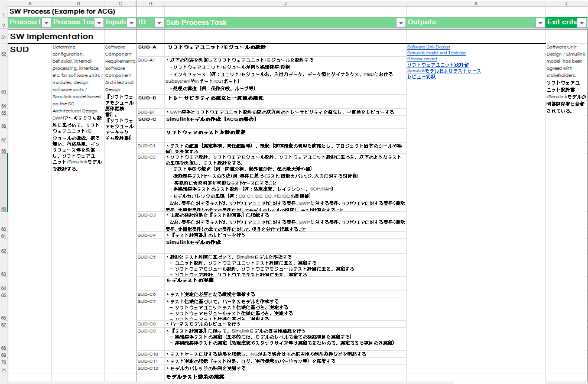
Task: Select row 59 header
Action: click(x=4, y=209)
